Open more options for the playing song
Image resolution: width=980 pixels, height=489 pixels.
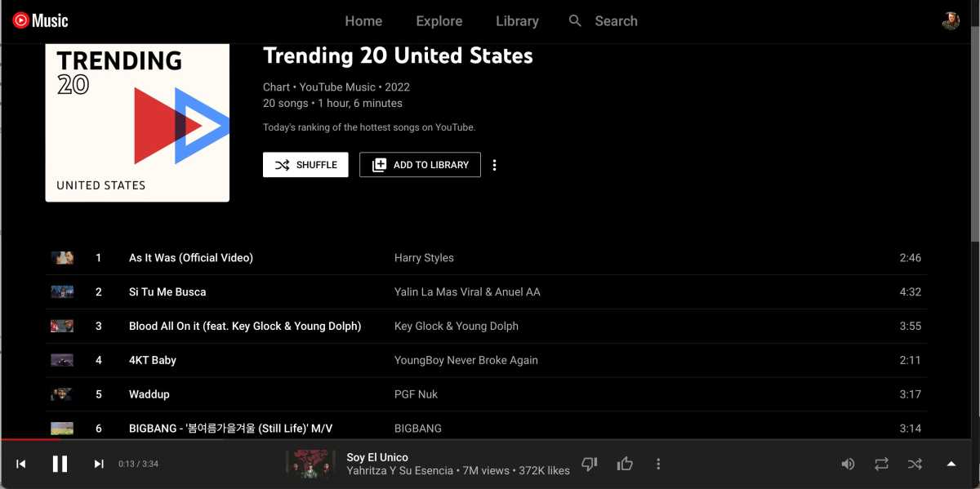pyautogui.click(x=658, y=464)
